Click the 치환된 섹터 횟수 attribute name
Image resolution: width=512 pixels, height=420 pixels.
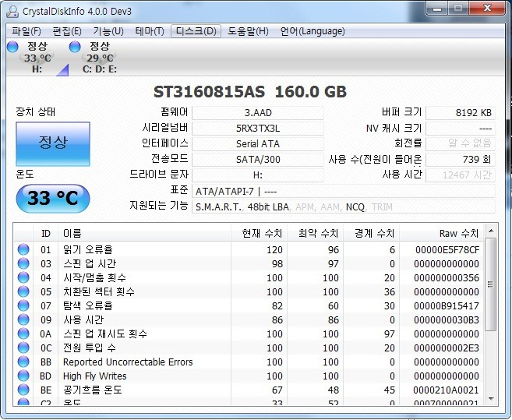click(x=99, y=291)
